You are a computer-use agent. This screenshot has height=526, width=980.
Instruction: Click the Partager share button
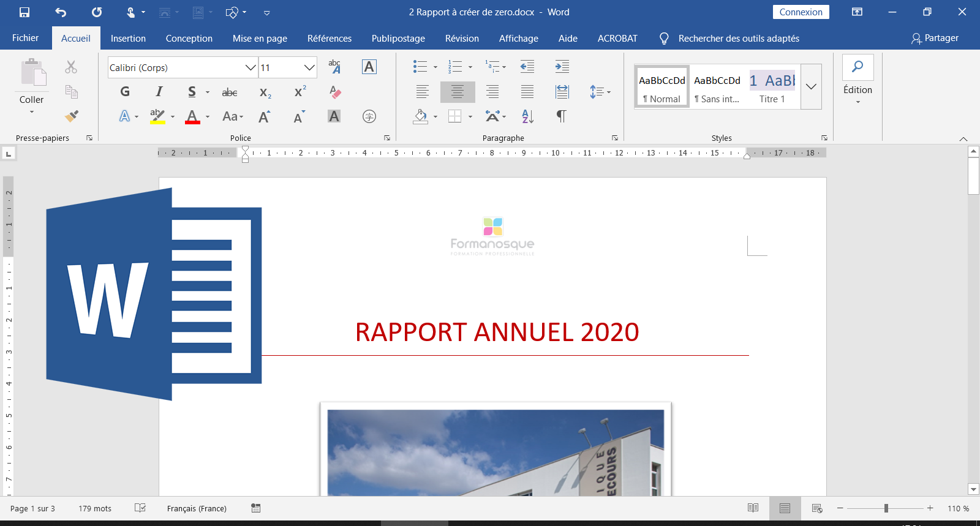(935, 38)
